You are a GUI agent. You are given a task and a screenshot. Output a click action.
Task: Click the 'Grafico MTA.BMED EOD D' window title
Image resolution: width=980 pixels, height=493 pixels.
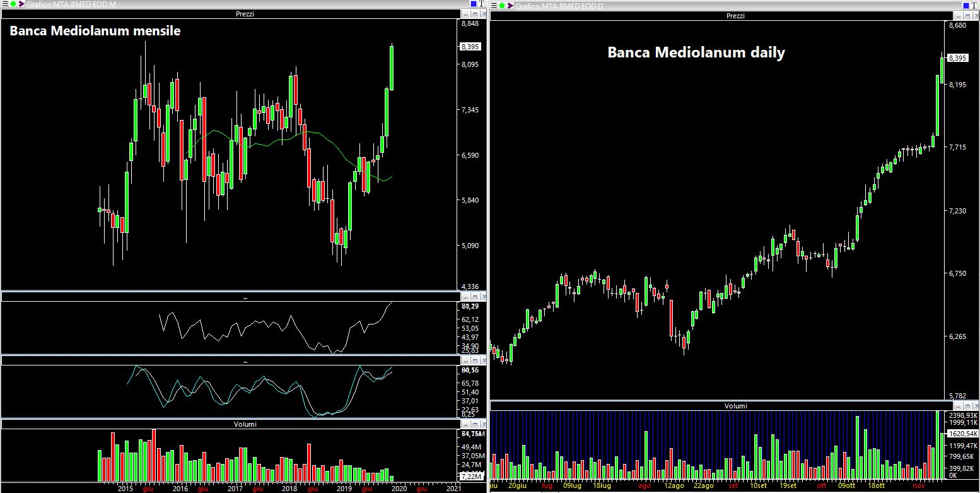point(559,6)
